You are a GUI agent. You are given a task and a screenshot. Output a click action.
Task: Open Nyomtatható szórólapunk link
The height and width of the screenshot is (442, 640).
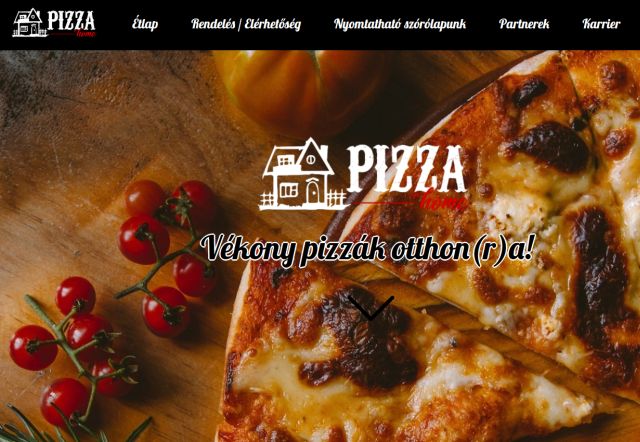click(x=400, y=24)
